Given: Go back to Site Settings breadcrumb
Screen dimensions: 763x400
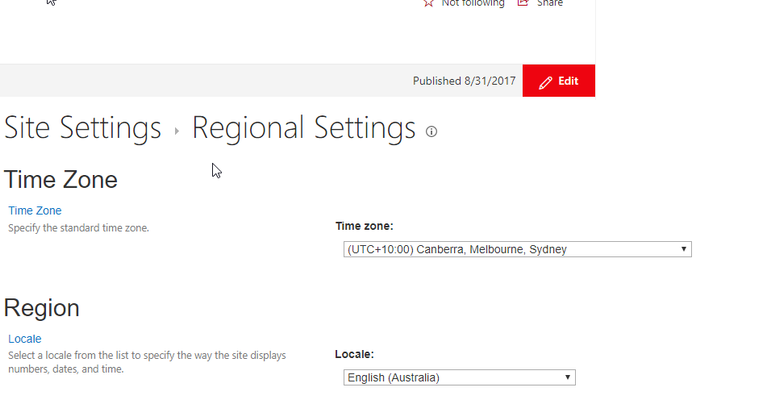Looking at the screenshot, I should [x=83, y=128].
